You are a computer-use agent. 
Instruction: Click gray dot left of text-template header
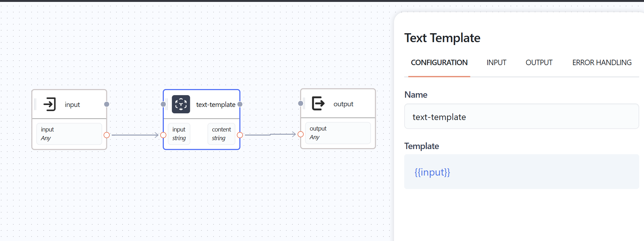click(163, 104)
